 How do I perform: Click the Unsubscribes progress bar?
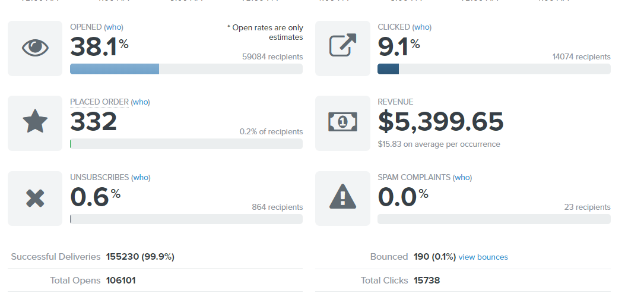pyautogui.click(x=186, y=219)
